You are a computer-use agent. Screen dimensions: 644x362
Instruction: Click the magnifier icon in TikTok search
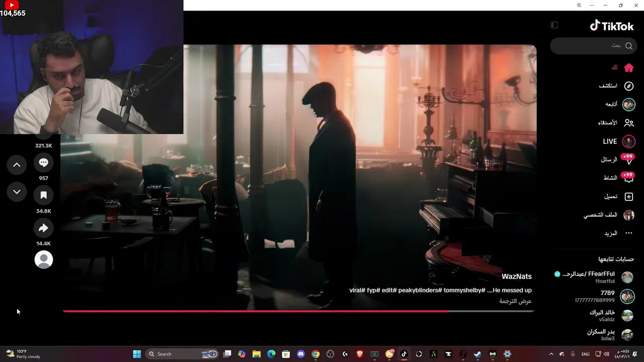point(629,46)
